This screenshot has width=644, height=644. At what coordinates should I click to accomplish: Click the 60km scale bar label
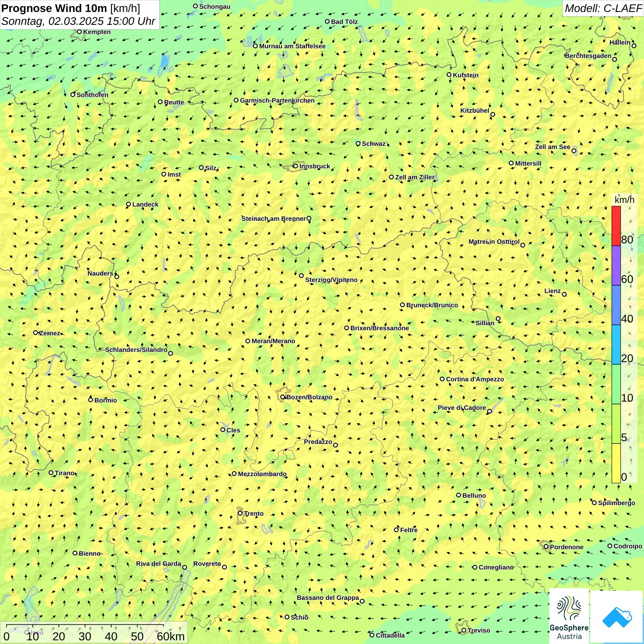171,636
